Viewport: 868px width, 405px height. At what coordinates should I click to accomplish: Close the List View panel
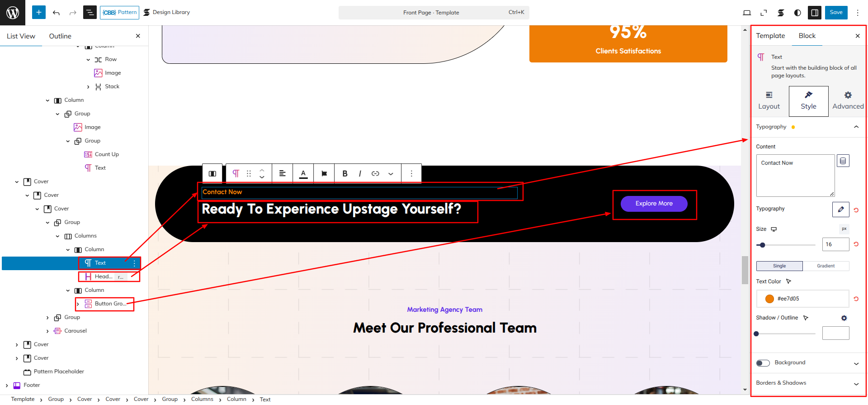click(x=138, y=36)
